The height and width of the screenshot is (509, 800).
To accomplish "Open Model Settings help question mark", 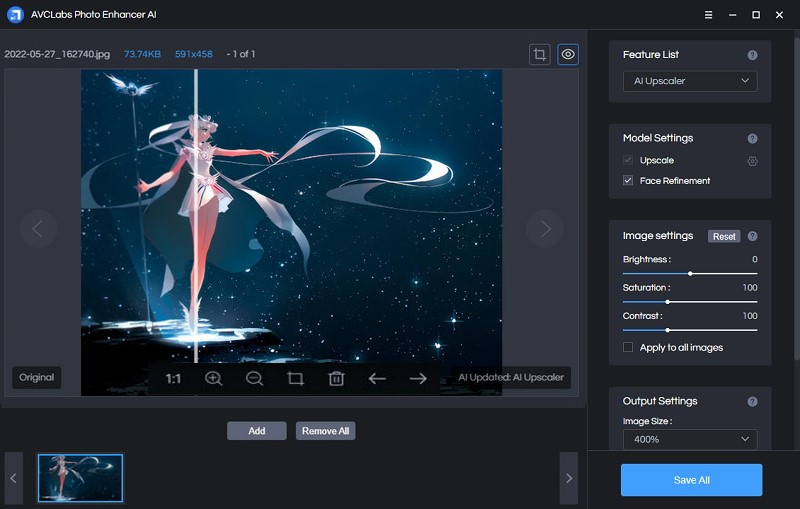I will pyautogui.click(x=752, y=139).
